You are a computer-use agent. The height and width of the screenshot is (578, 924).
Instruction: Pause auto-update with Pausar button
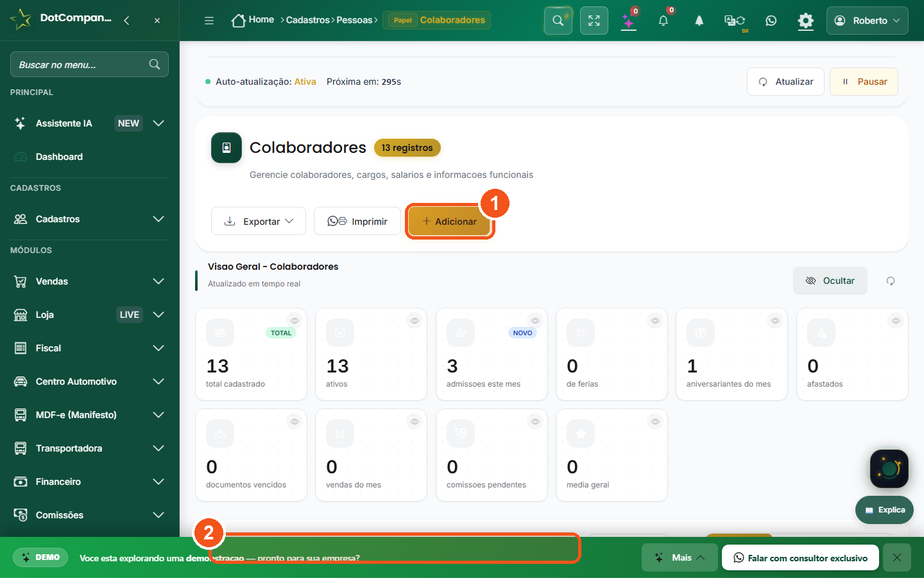[864, 82]
